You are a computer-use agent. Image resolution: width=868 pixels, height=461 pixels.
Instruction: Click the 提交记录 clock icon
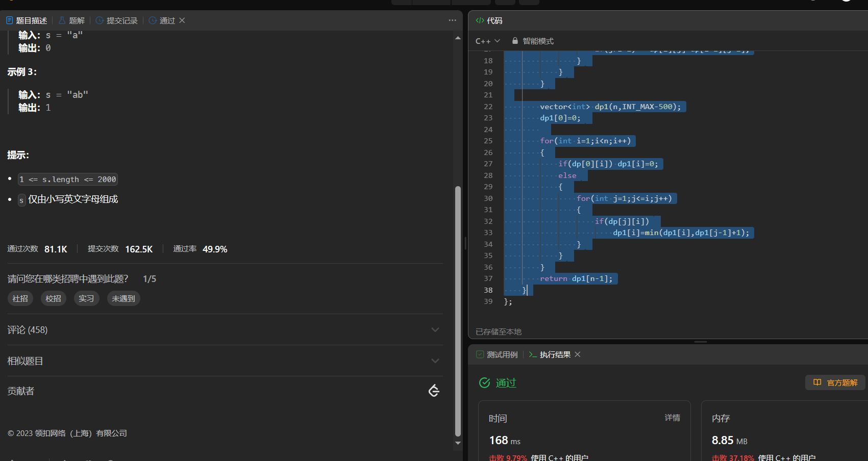(100, 20)
